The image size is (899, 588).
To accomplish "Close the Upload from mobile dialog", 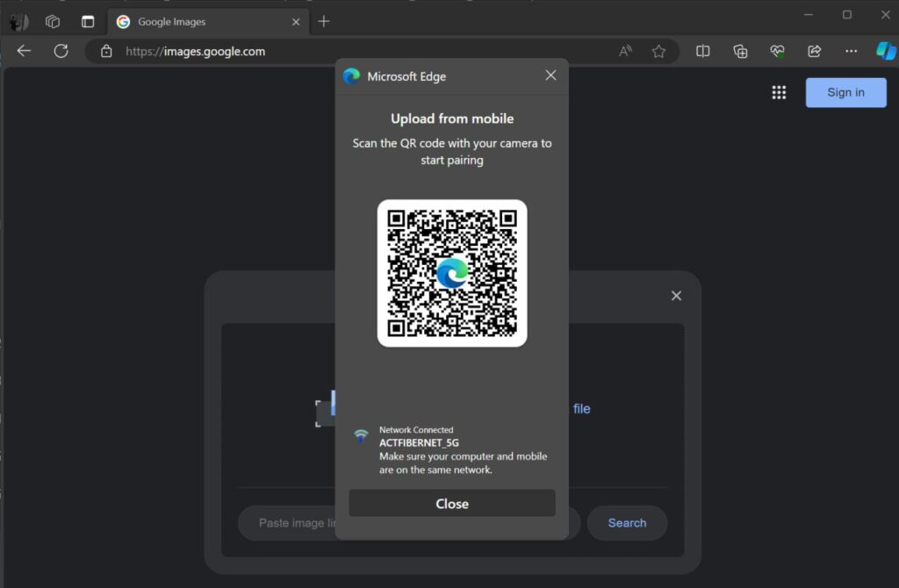I will click(451, 503).
